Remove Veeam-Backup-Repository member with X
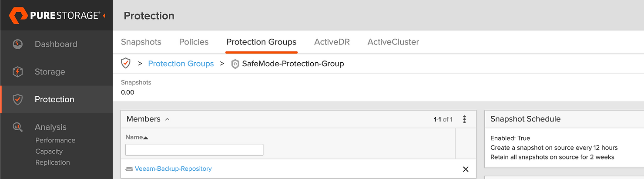The width and height of the screenshot is (644, 179). click(466, 169)
